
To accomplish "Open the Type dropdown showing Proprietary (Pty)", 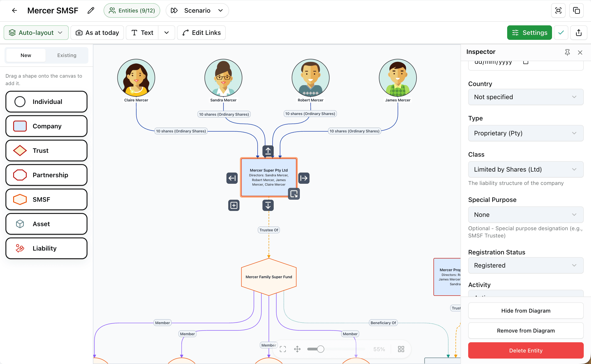I will (526, 133).
